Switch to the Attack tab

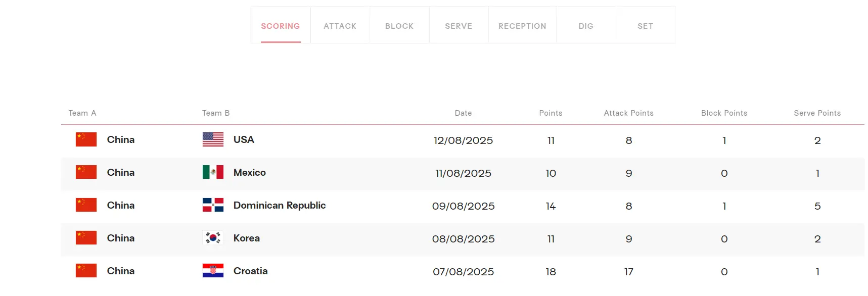pyautogui.click(x=340, y=26)
